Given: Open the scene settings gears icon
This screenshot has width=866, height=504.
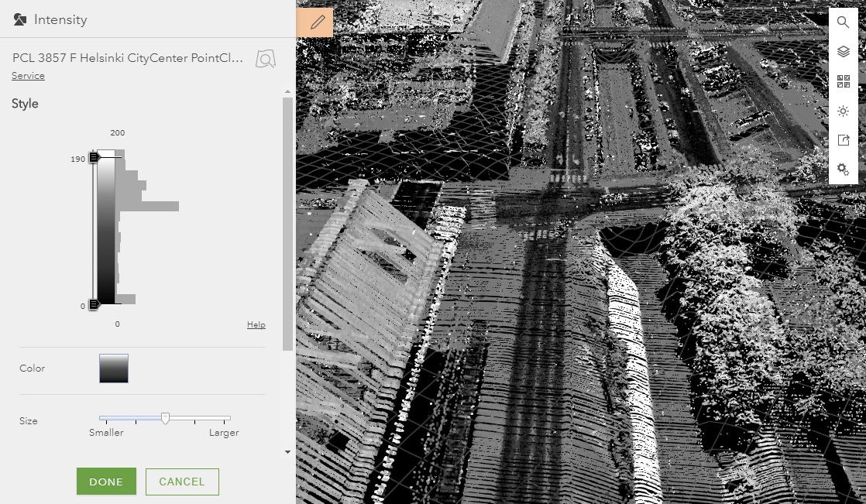Looking at the screenshot, I should [843, 170].
